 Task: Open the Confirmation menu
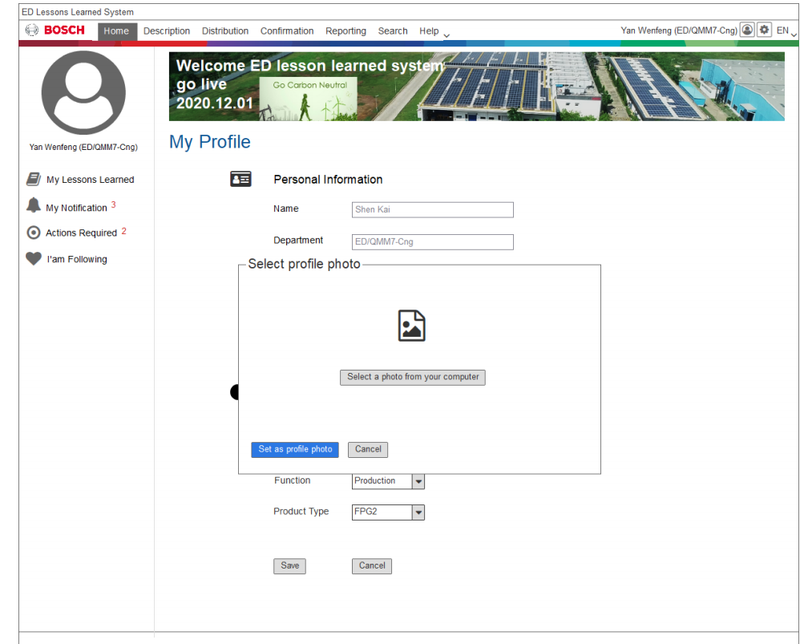click(287, 31)
